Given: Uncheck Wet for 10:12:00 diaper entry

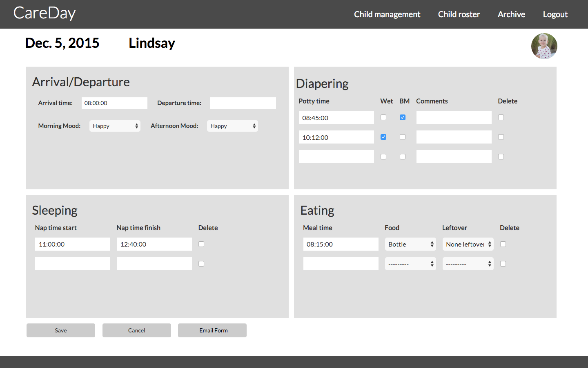Looking at the screenshot, I should point(383,137).
